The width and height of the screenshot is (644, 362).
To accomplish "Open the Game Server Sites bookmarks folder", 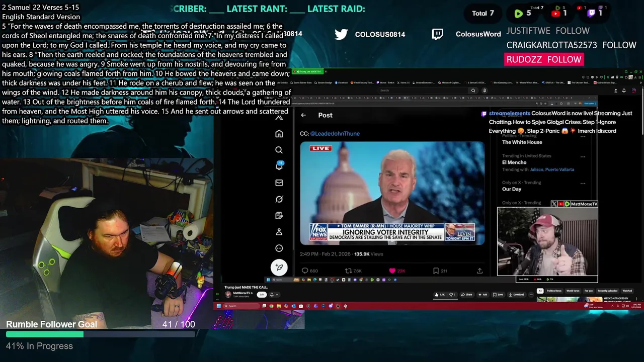I will pos(301,83).
